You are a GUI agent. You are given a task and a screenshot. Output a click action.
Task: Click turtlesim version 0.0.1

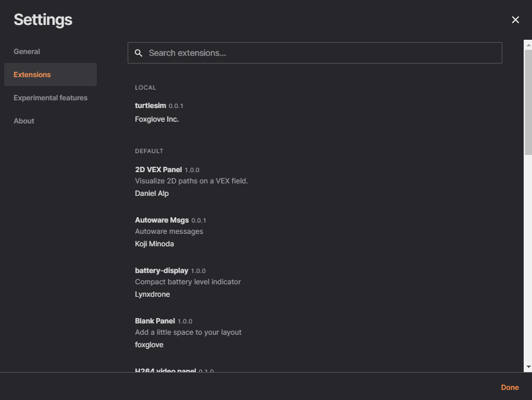(176, 106)
